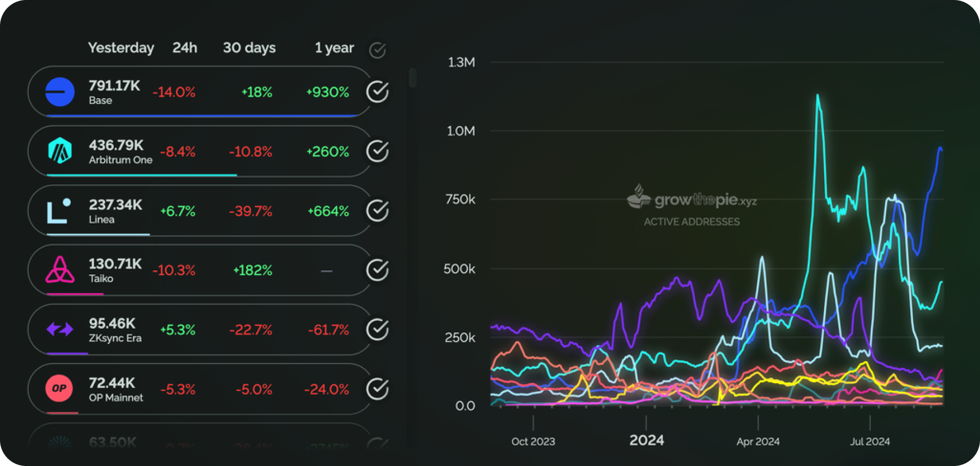The image size is (980, 466).
Task: Click Arbitrum One 1 year +260%
Action: (328, 152)
